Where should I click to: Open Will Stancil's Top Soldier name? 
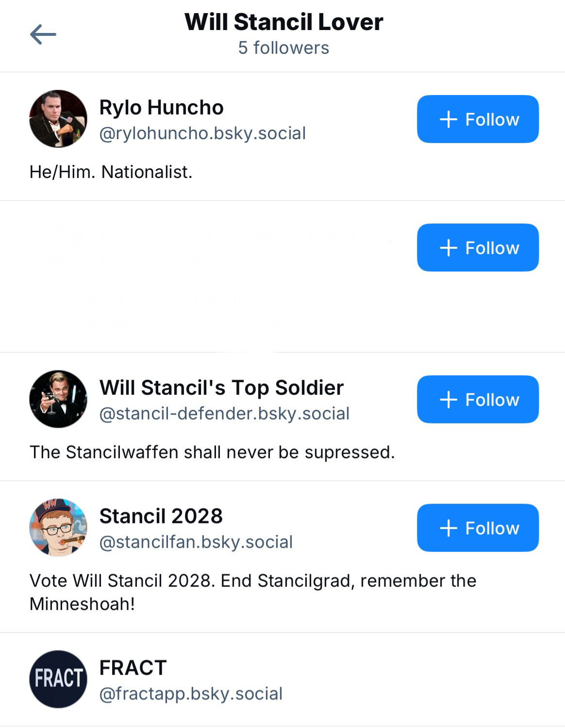[221, 388]
